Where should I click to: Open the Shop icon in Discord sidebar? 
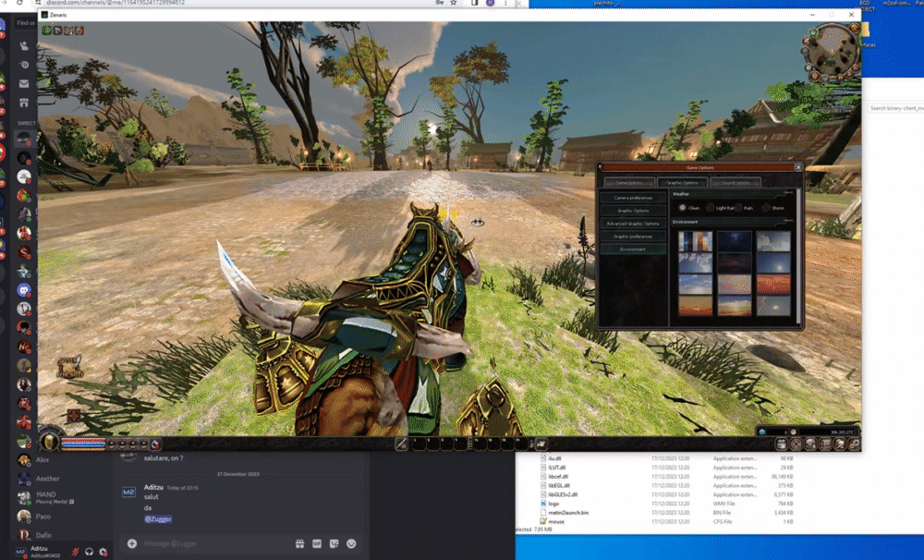click(24, 103)
